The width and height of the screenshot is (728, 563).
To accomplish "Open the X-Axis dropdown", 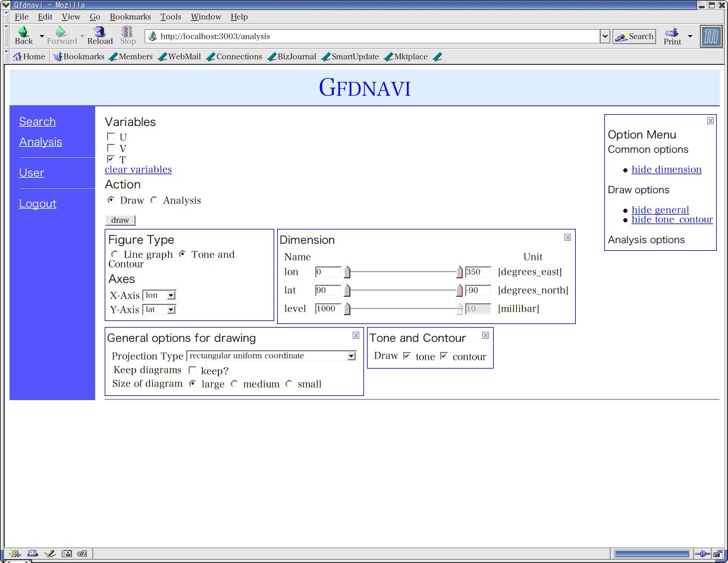I will tap(159, 295).
